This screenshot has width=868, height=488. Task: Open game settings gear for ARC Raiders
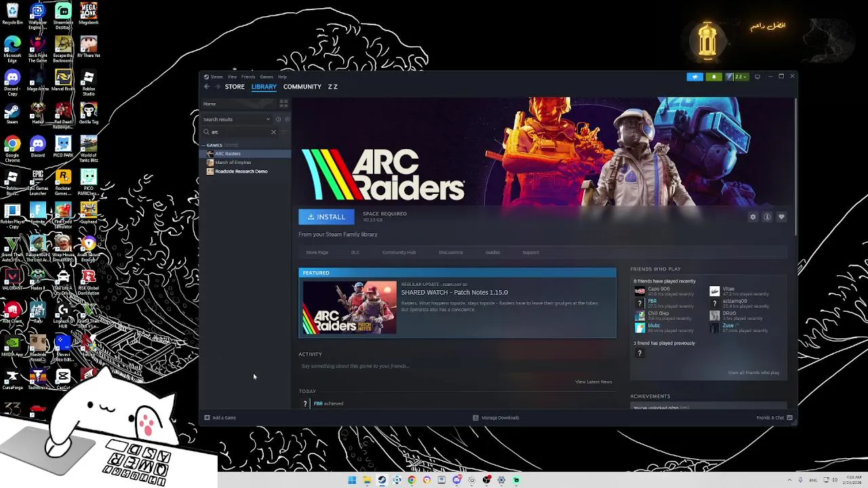pos(753,217)
